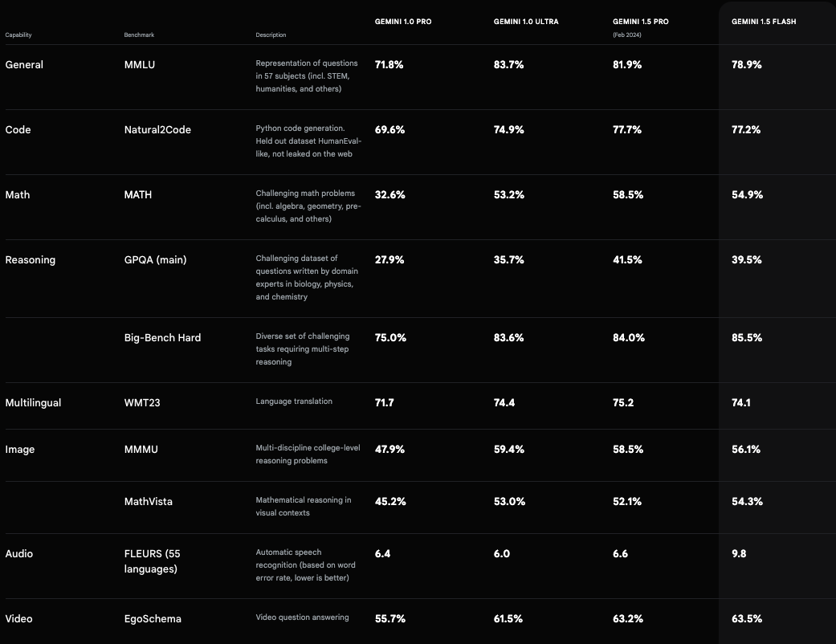This screenshot has height=644, width=836.
Task: Click the WMT23 benchmark label
Action: click(x=142, y=403)
